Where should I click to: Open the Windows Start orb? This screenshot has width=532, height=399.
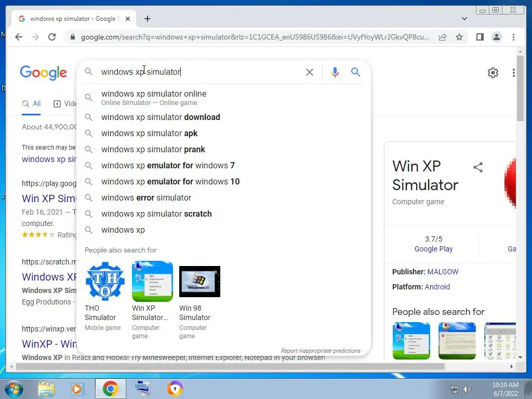(14, 389)
